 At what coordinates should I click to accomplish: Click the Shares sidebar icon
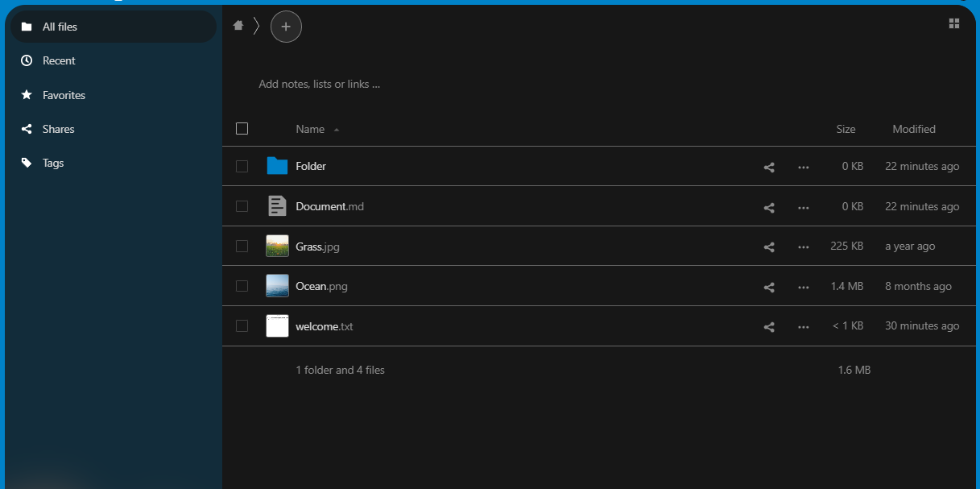pos(27,129)
